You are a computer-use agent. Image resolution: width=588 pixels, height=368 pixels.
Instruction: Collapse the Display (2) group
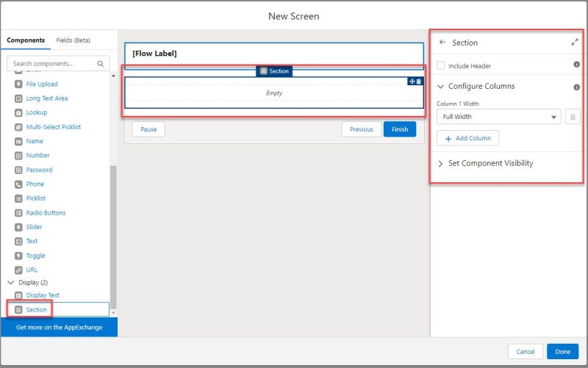(x=11, y=282)
